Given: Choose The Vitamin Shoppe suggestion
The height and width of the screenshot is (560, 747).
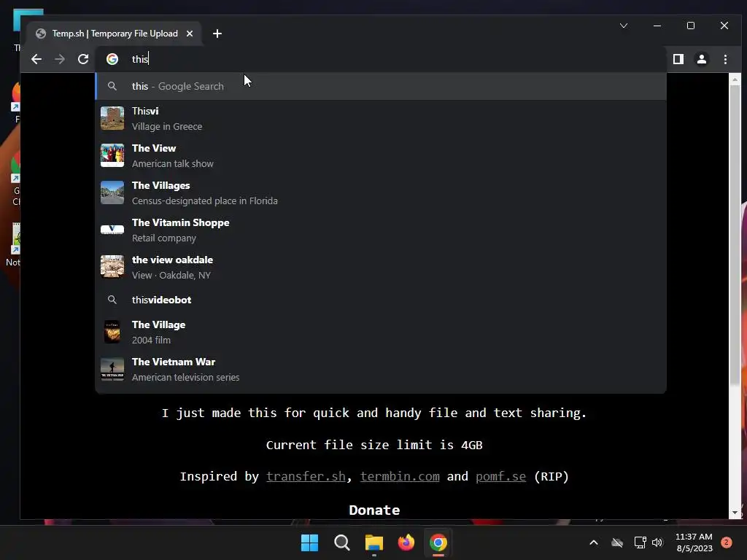Looking at the screenshot, I should tap(381, 230).
